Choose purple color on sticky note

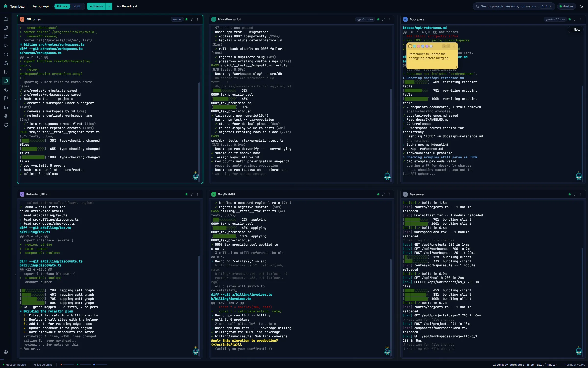pos(427,46)
